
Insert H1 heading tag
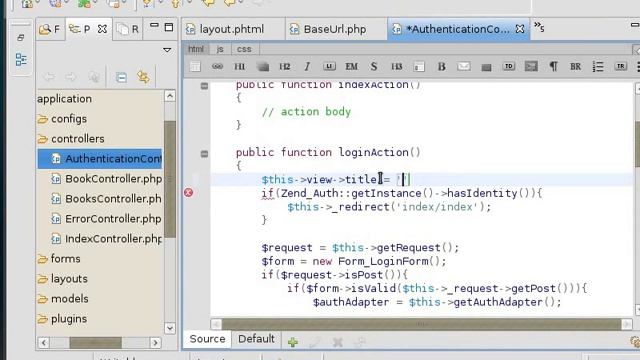[240, 66]
